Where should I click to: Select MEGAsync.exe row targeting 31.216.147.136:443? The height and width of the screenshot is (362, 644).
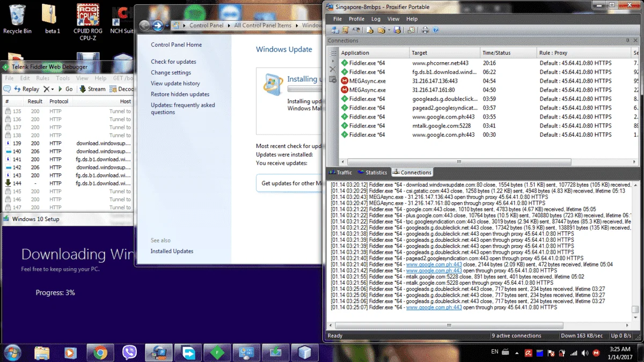pyautogui.click(x=489, y=81)
